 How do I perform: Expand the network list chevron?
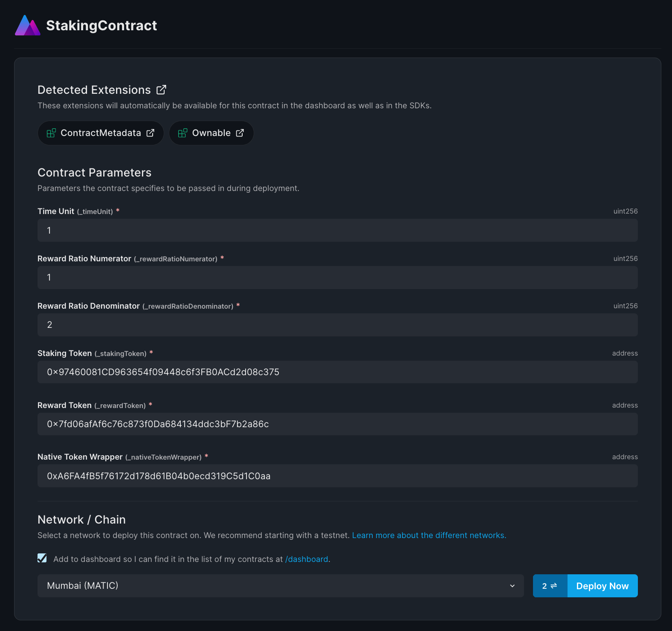(x=513, y=586)
